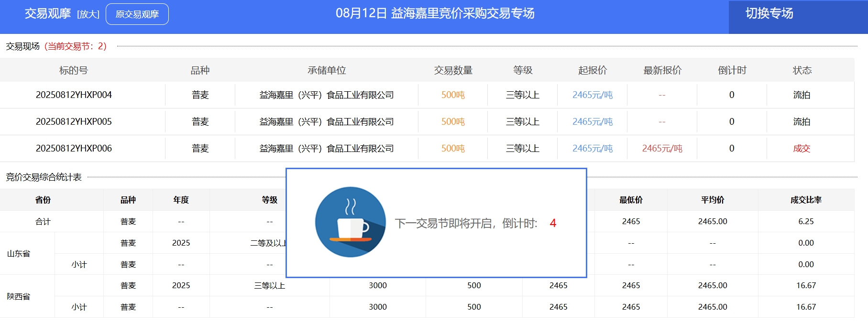This screenshot has width=868, height=324.
Task: Click the 最新报价 column header
Action: [662, 70]
